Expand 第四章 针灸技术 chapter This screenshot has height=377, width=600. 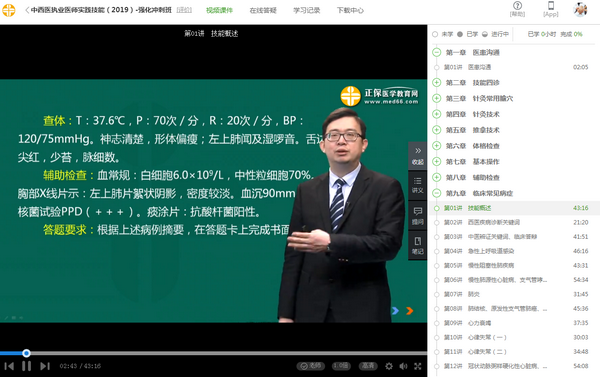pyautogui.click(x=437, y=114)
